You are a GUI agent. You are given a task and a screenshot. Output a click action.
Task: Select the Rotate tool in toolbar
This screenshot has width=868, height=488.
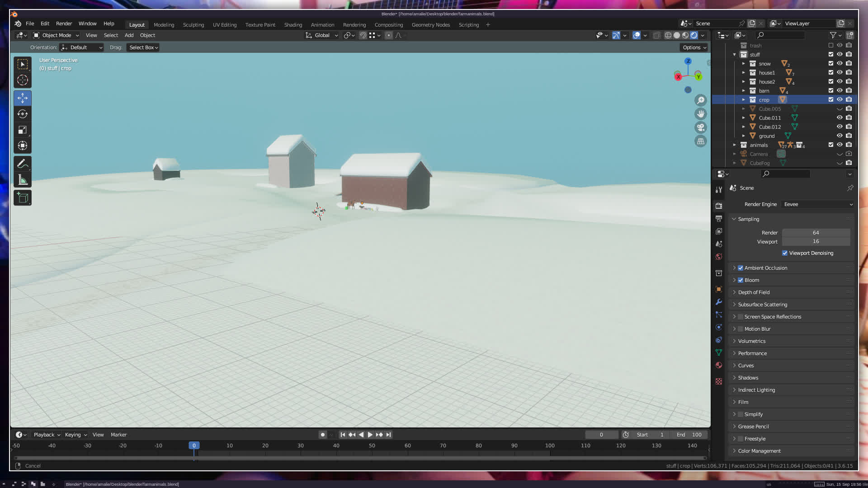tap(22, 114)
